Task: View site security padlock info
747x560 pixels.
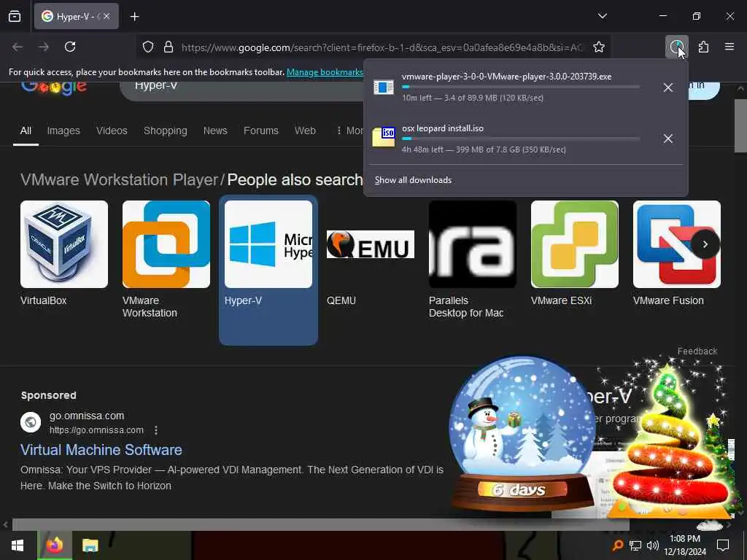Action: [169, 47]
